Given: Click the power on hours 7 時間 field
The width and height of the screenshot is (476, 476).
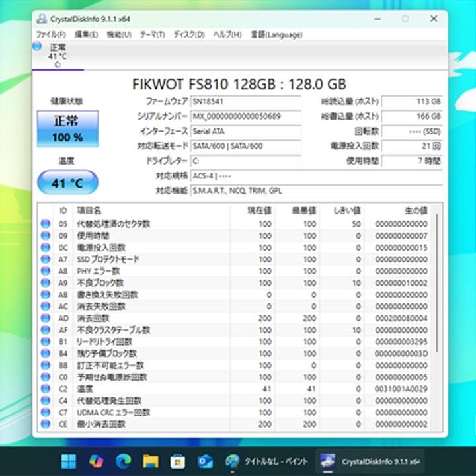Looking at the screenshot, I should click(x=412, y=161).
